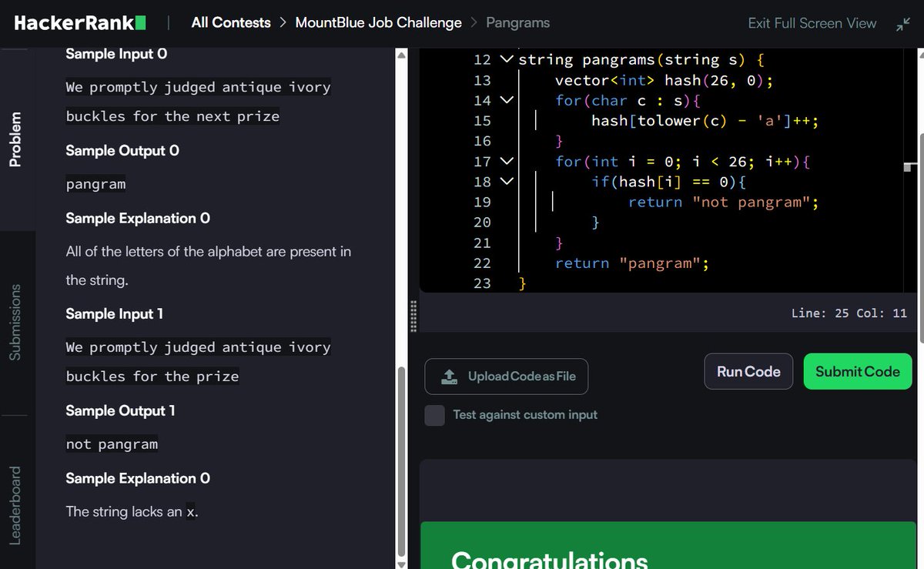924x569 pixels.
Task: Collapse code fold arrow on line 18
Action: click(506, 182)
